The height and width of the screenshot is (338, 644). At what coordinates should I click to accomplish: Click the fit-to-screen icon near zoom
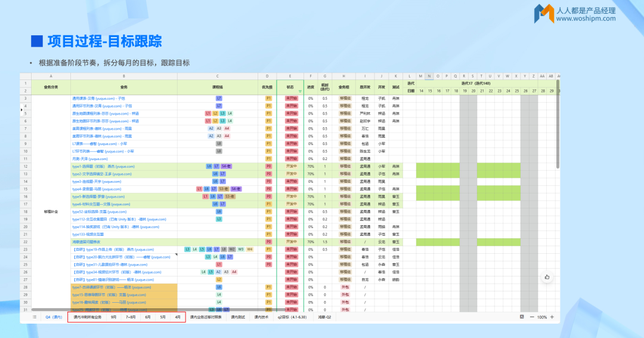point(522,317)
